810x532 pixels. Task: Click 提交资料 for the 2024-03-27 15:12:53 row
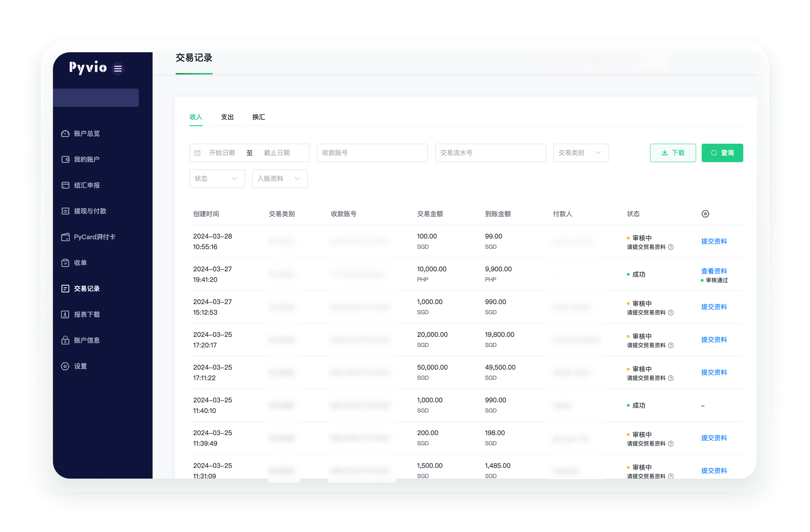click(x=714, y=307)
